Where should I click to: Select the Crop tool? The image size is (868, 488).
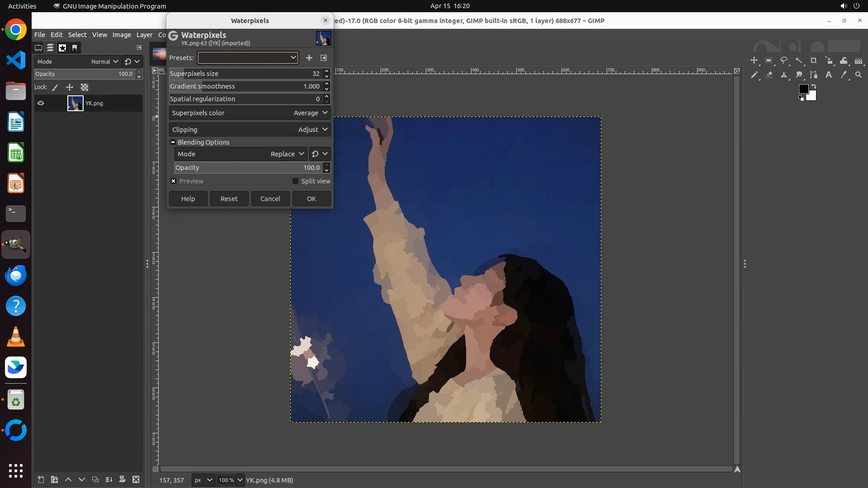tap(813, 61)
